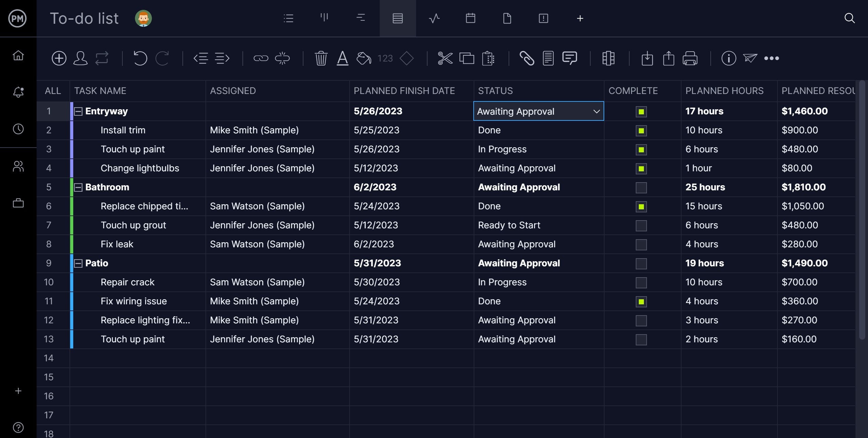Expand the Entryway task group row 1
Viewport: 868px width, 438px height.
coord(78,111)
